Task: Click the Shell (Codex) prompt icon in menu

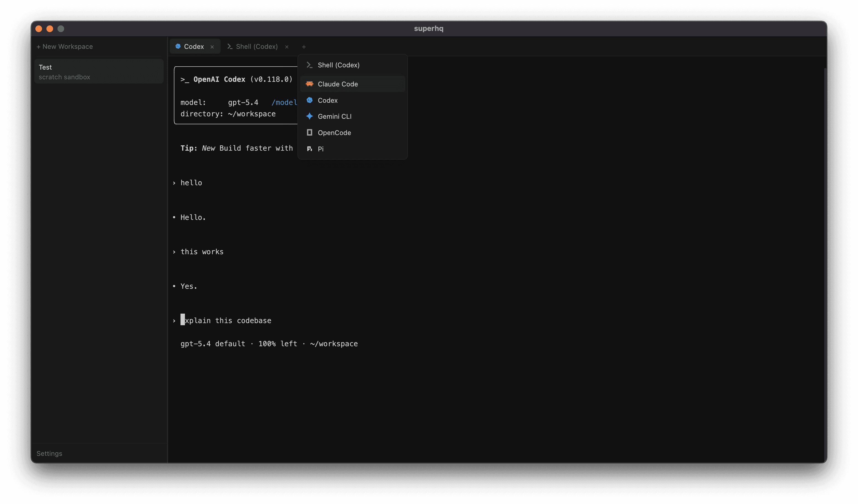Action: [309, 65]
